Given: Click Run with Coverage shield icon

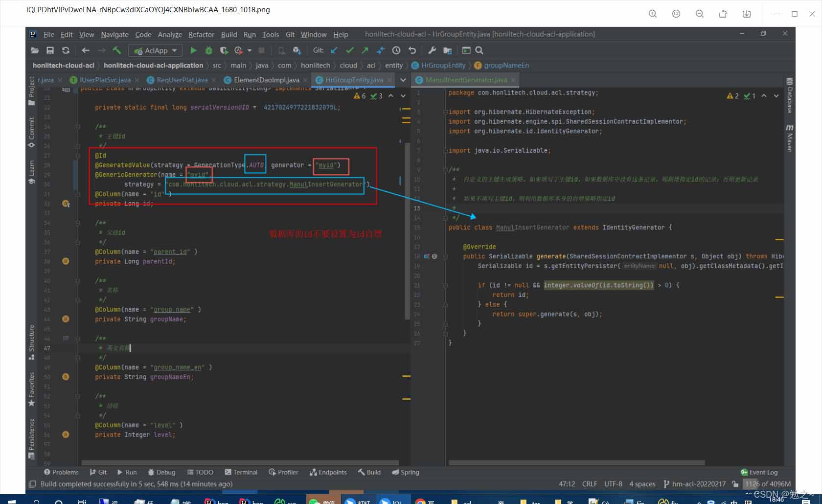Looking at the screenshot, I should click(224, 50).
